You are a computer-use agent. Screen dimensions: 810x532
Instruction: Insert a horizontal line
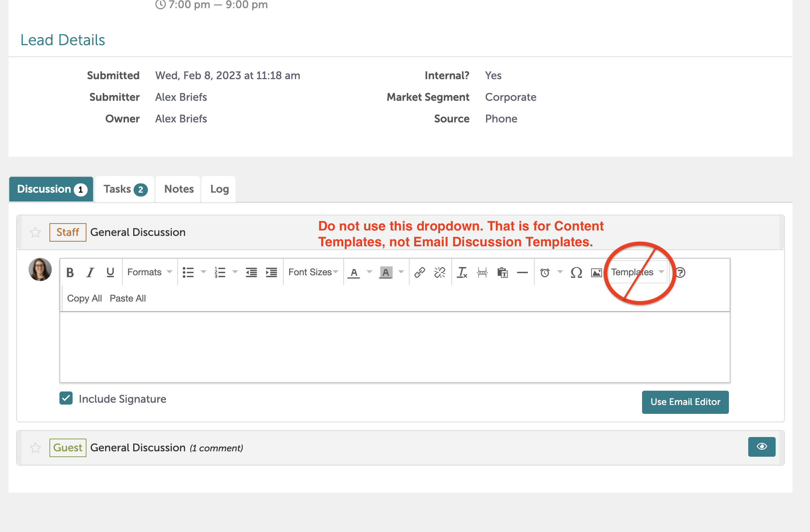pyautogui.click(x=522, y=273)
